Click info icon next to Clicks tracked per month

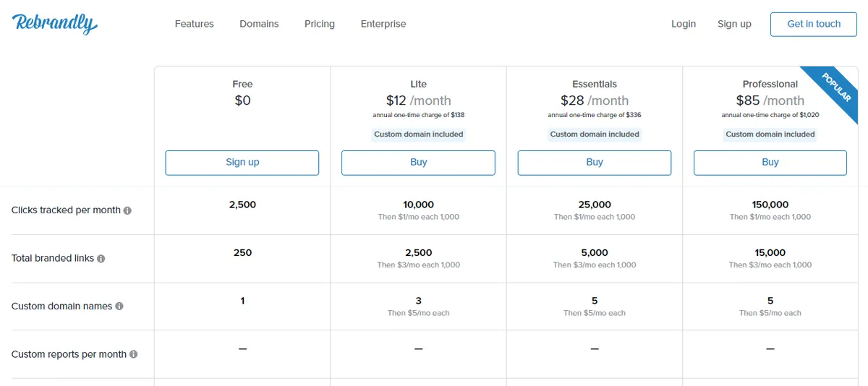[x=127, y=210]
